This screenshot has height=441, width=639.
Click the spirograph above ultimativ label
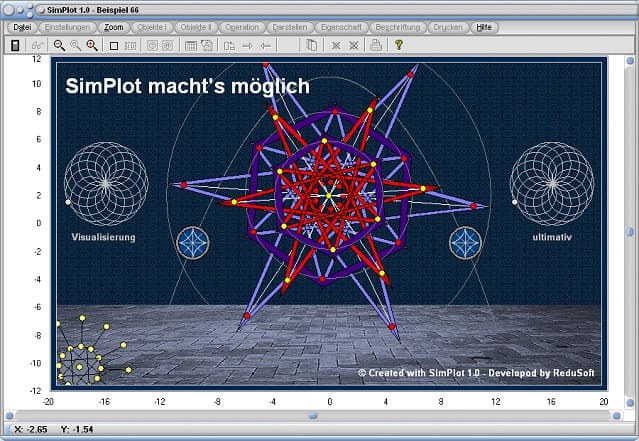click(x=552, y=184)
